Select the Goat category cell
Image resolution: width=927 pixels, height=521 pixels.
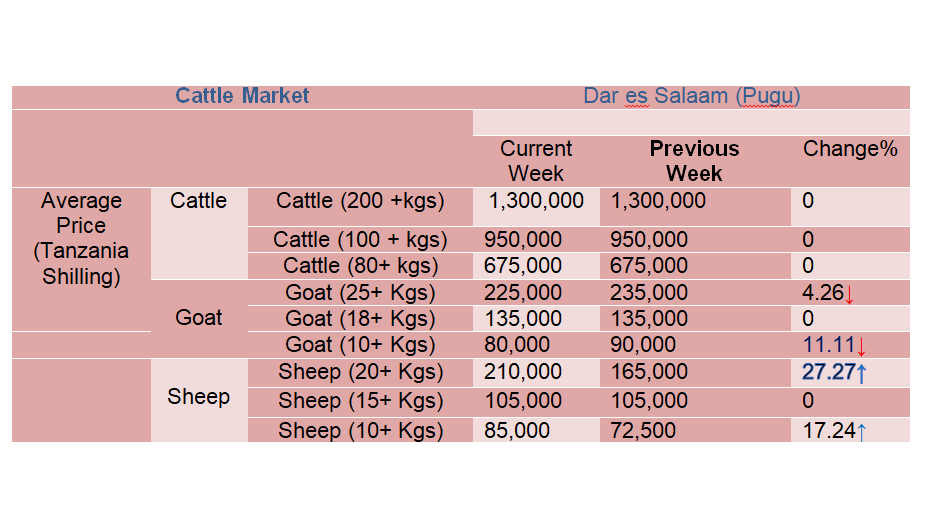coord(199,318)
